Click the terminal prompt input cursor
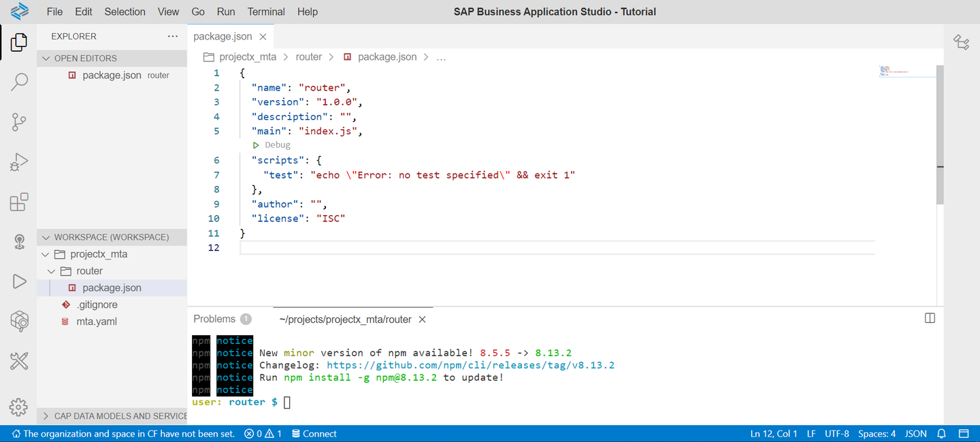 coord(287,402)
